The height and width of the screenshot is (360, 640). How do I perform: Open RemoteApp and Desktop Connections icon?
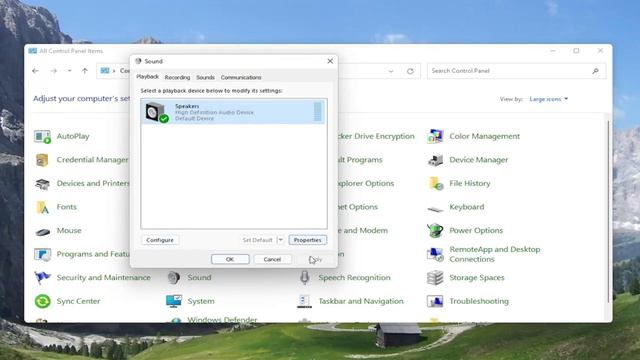coord(435,254)
